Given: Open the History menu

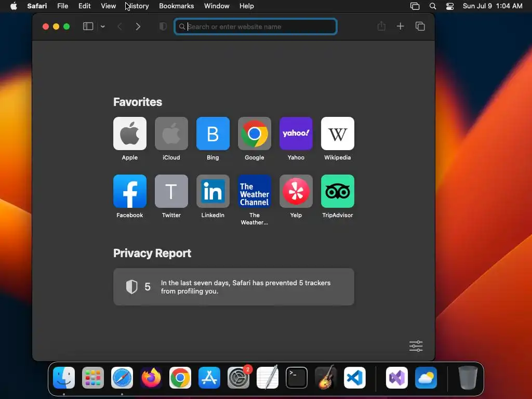Looking at the screenshot, I should click(137, 6).
